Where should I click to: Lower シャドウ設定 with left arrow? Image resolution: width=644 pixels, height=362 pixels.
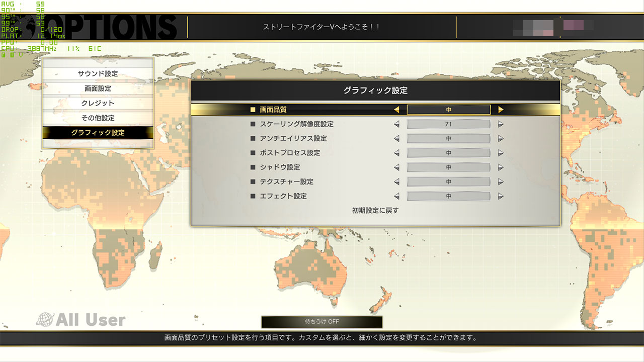(396, 167)
